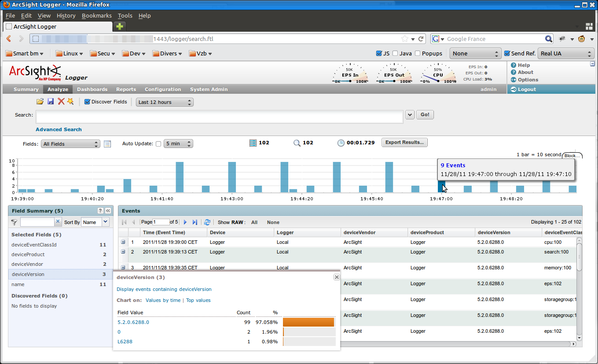
Task: Refresh the events table
Action: click(207, 222)
